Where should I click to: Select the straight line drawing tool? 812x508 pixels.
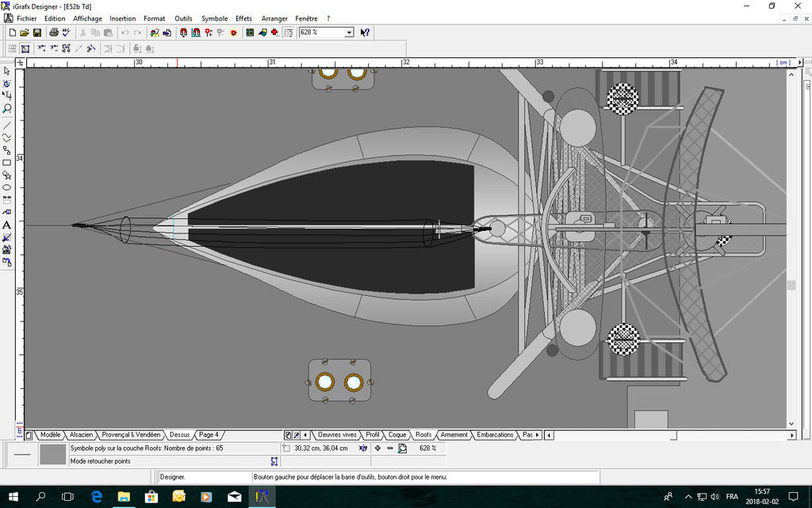6,125
